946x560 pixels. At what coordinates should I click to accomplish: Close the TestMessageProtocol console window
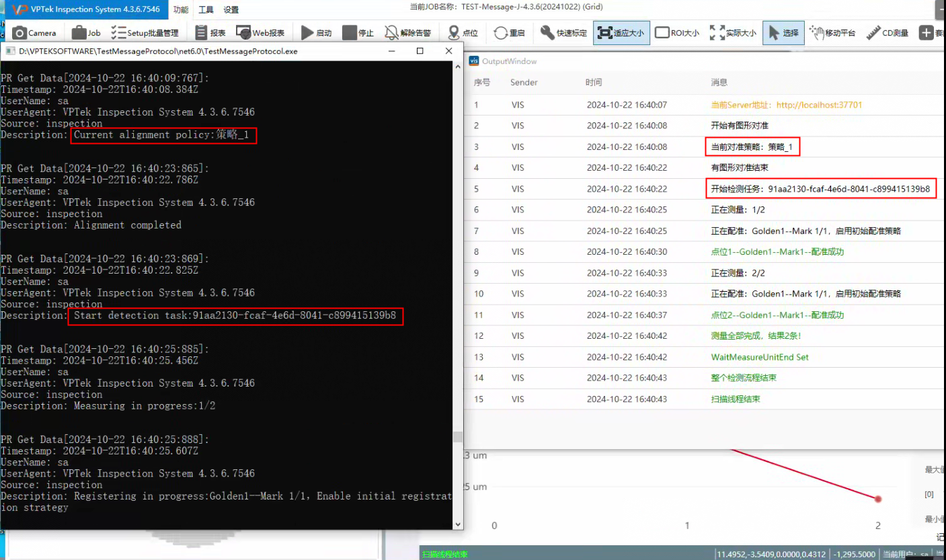(x=449, y=51)
